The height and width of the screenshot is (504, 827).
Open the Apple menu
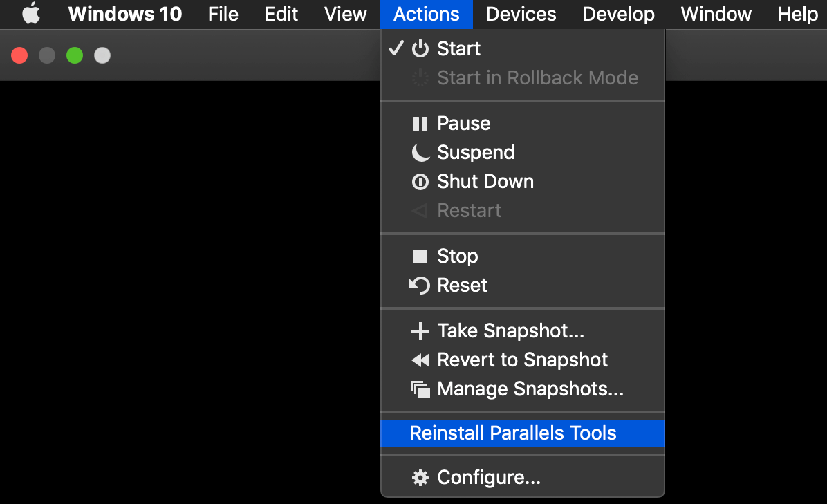(31, 15)
